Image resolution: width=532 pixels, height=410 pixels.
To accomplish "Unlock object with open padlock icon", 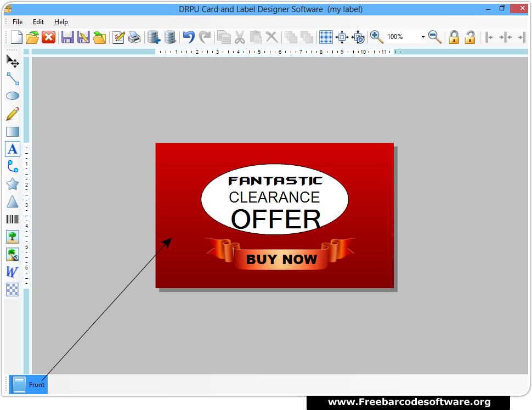I will pos(470,37).
